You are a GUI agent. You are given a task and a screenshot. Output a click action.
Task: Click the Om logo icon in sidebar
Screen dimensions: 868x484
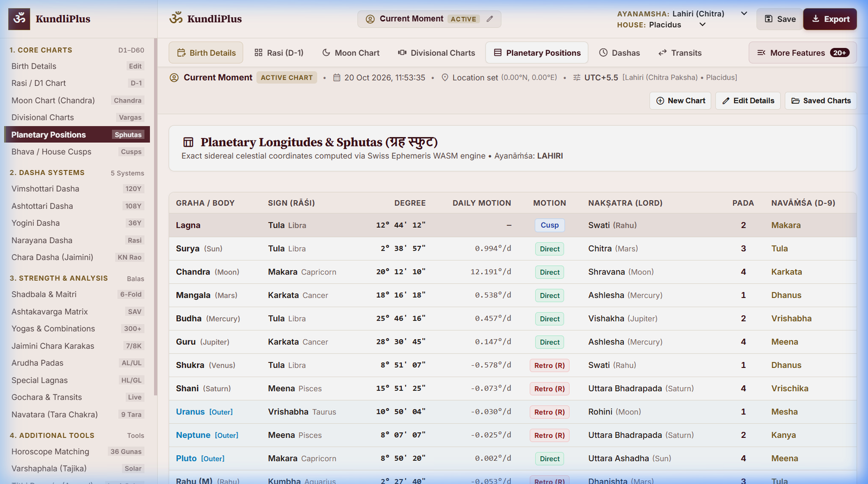tap(20, 19)
